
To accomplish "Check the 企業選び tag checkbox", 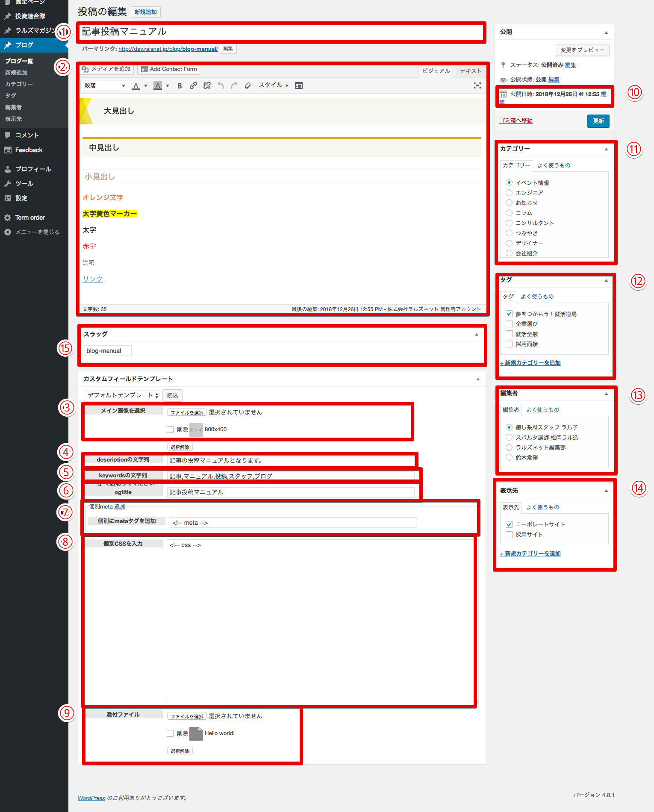I will [509, 324].
